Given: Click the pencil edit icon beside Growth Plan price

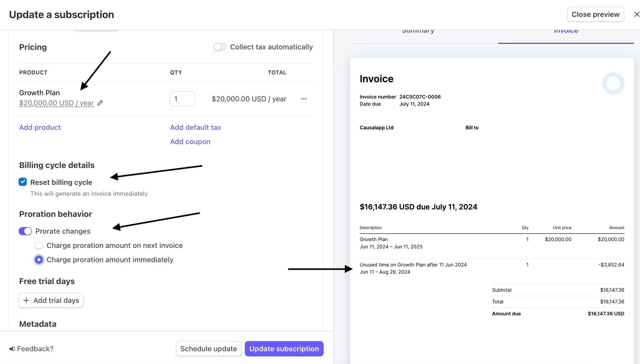Looking at the screenshot, I should tap(100, 103).
